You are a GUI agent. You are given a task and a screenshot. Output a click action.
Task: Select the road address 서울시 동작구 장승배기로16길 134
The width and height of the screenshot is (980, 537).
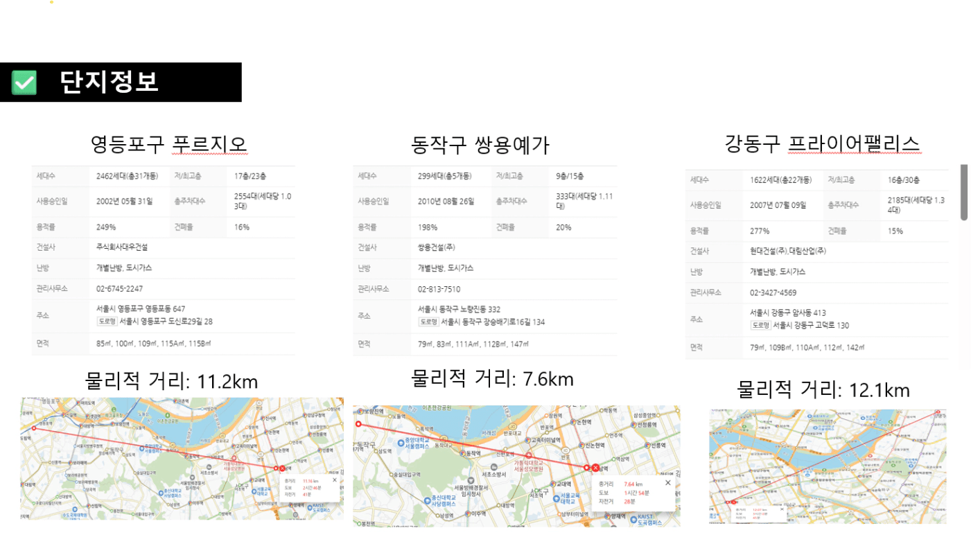click(493, 322)
